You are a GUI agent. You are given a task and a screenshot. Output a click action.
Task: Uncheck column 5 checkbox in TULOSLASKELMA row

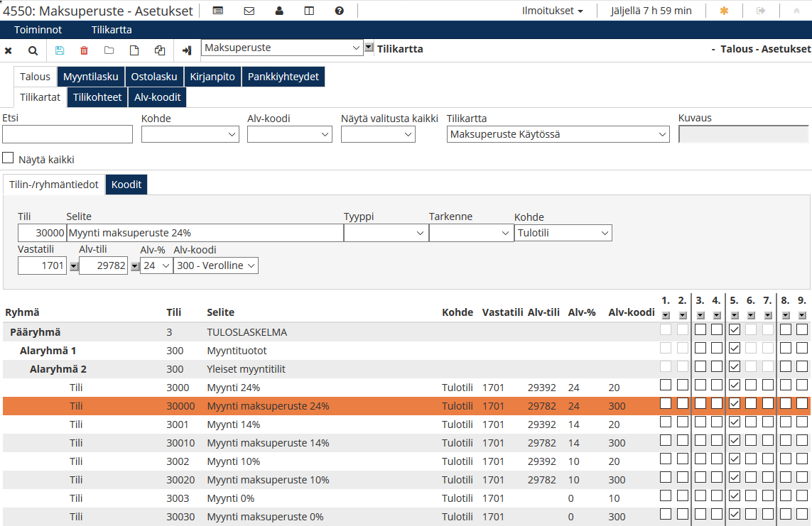click(735, 329)
